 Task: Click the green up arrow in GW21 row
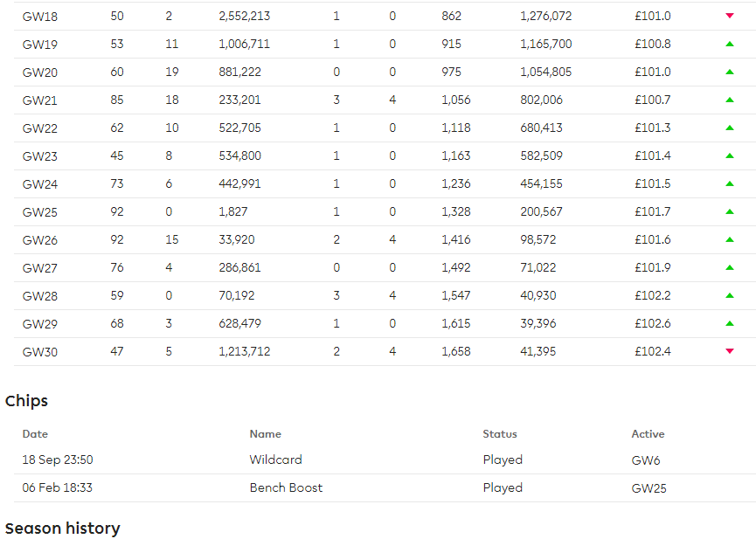pos(730,100)
